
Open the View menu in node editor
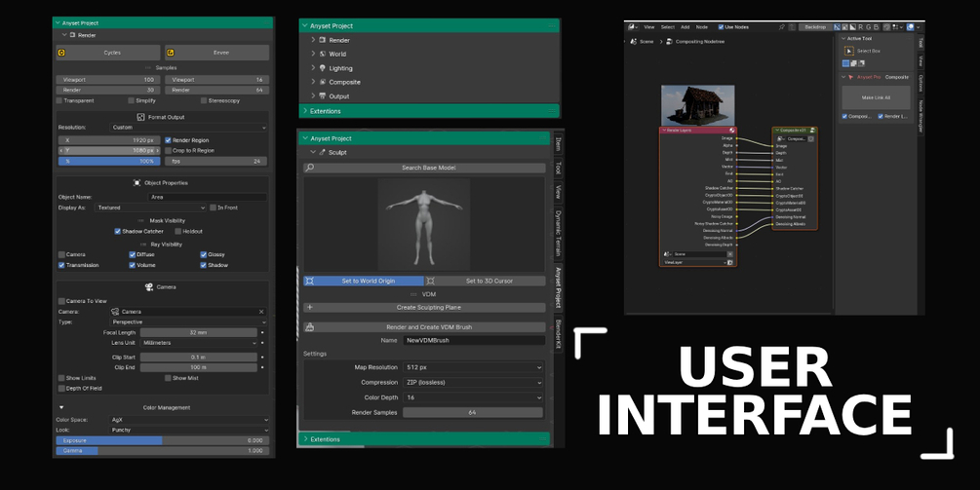tap(649, 27)
